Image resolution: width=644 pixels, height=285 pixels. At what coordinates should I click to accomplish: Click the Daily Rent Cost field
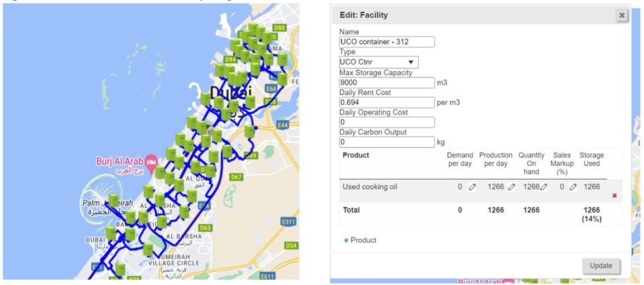coord(387,102)
